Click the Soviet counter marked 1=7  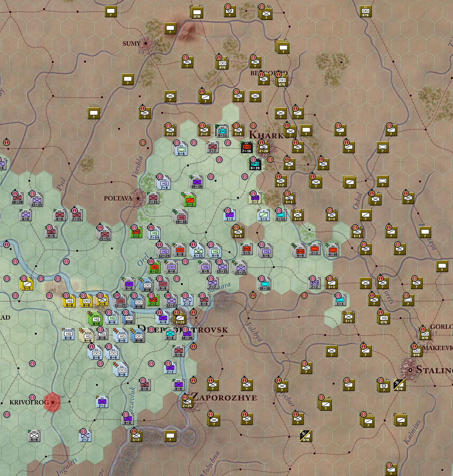tap(136, 436)
